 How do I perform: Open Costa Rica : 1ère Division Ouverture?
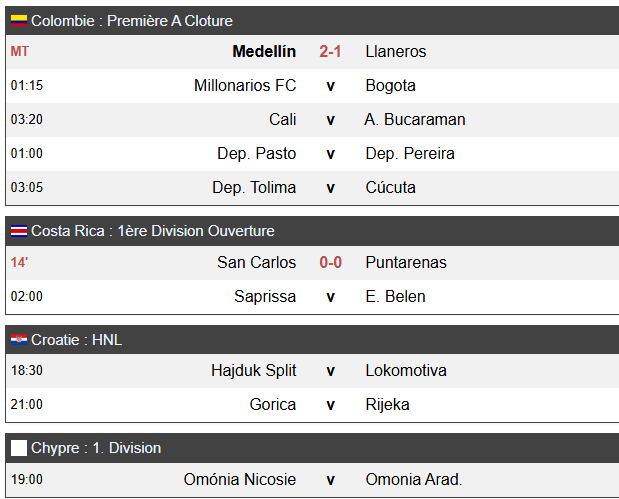153,231
